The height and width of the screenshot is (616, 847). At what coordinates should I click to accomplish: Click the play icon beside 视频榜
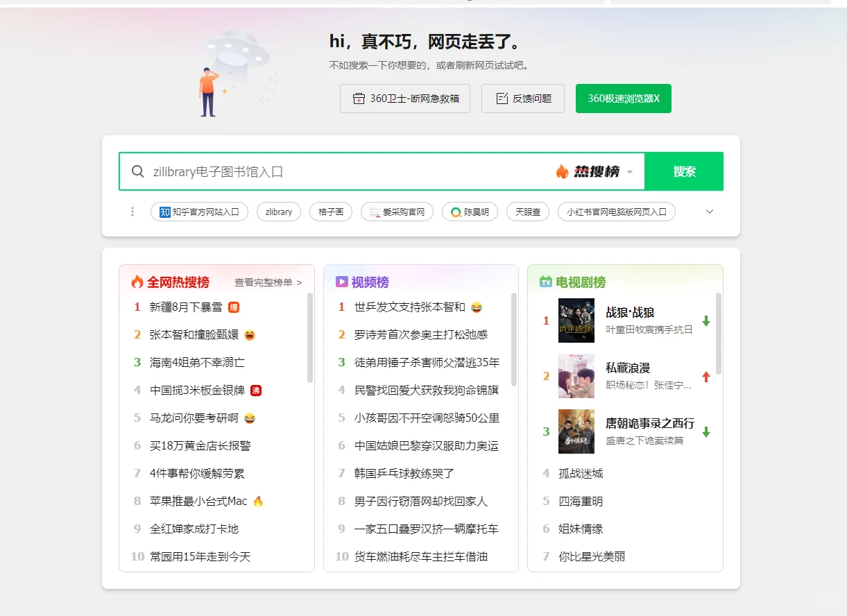coord(341,282)
